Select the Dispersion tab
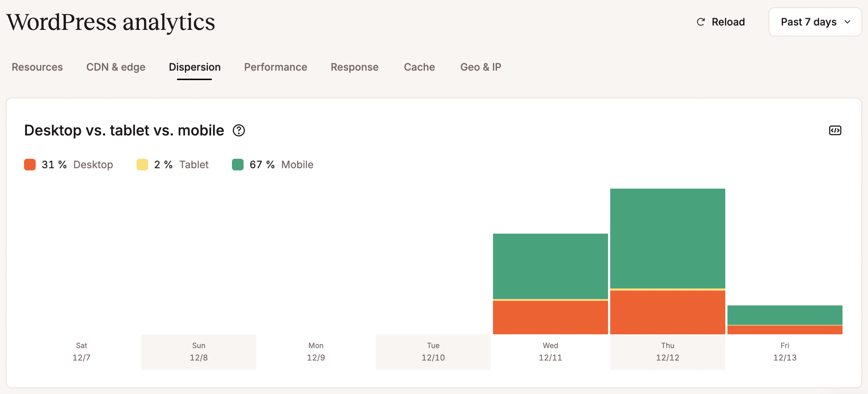Viewport: 868px width, 394px height. [194, 67]
